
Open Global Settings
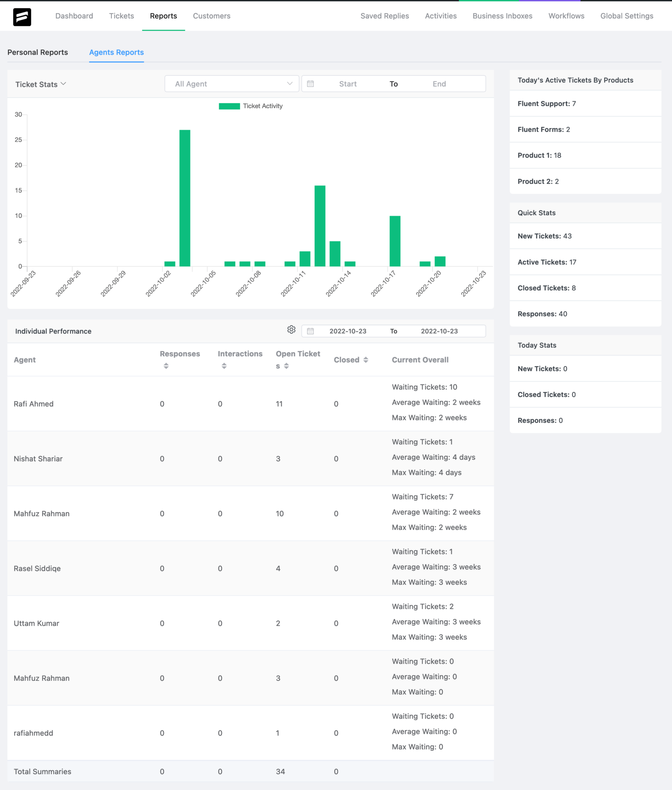[x=626, y=16]
